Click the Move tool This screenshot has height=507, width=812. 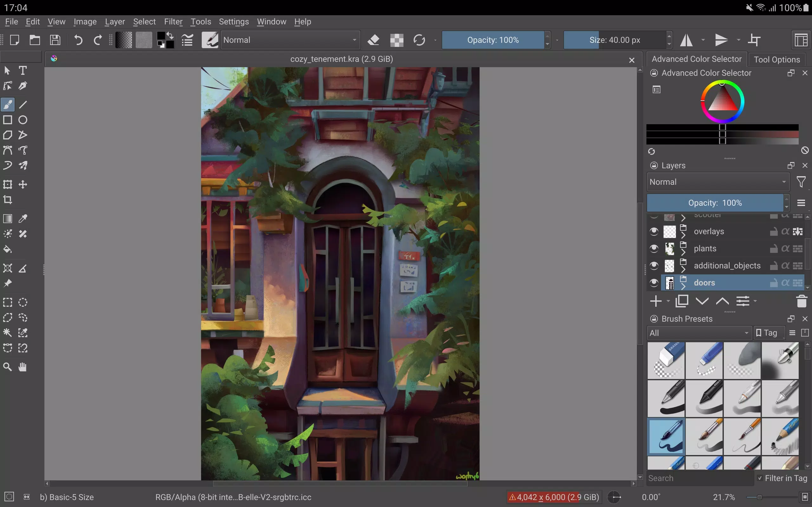click(x=23, y=184)
